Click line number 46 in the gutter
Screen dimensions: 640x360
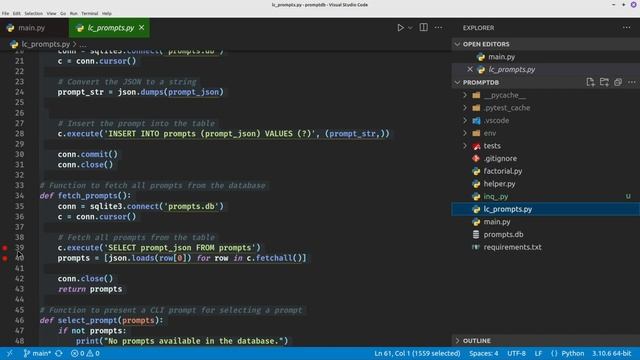click(20, 320)
